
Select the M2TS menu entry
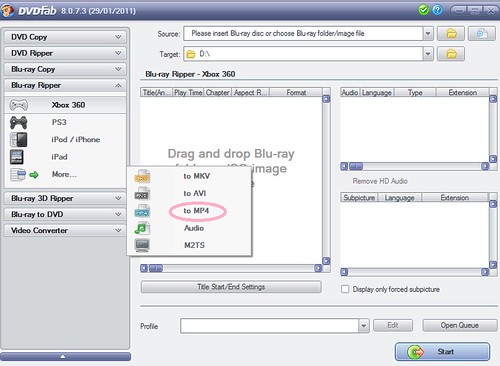pos(194,245)
